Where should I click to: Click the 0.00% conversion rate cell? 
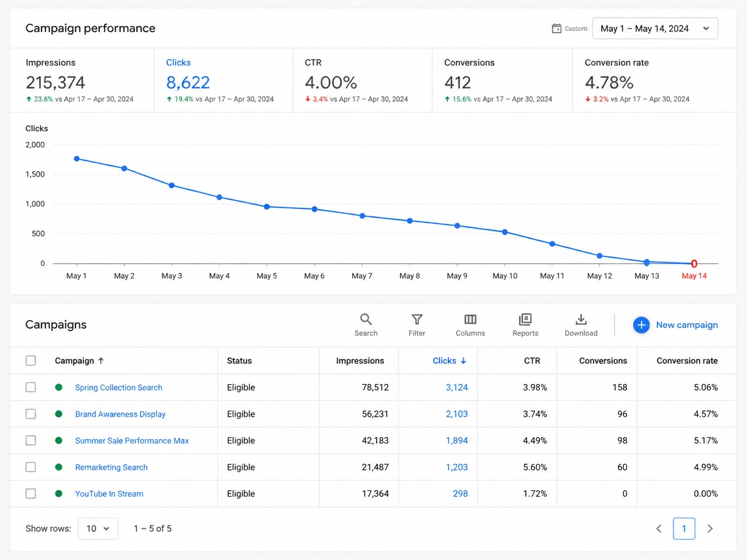pyautogui.click(x=705, y=494)
